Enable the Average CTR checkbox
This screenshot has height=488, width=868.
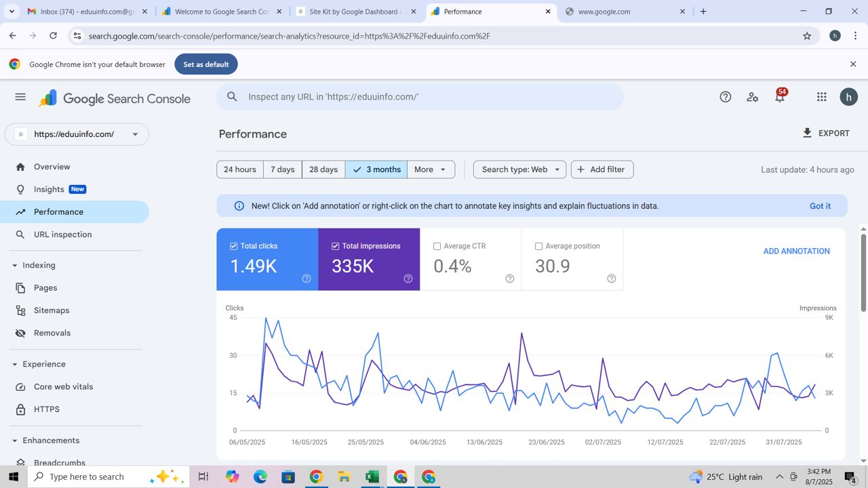[x=437, y=246]
